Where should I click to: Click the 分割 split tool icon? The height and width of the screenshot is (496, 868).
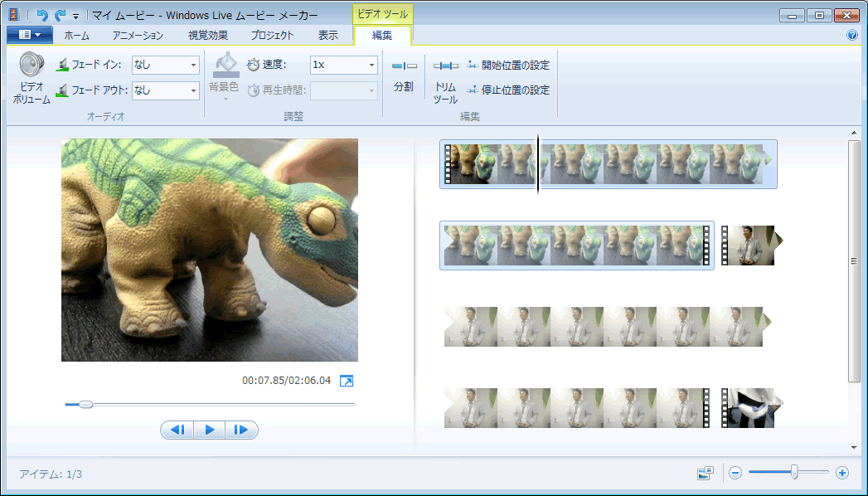tap(404, 66)
